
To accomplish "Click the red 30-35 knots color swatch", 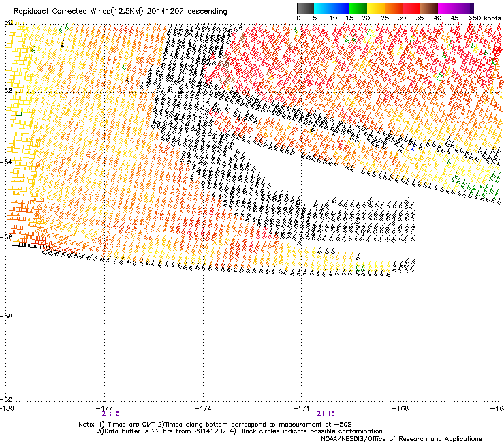I will (x=411, y=8).
